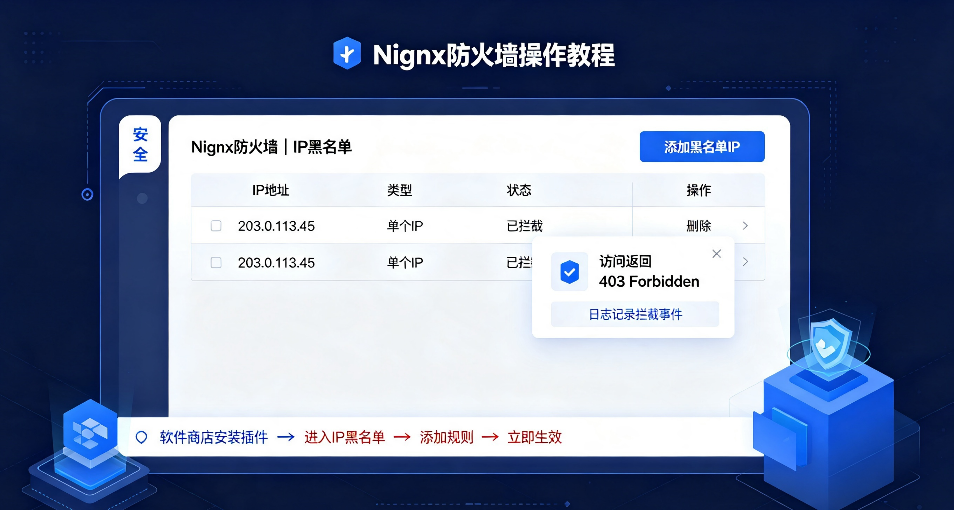Click the 立即生效 step text
The image size is (954, 510).
[534, 437]
